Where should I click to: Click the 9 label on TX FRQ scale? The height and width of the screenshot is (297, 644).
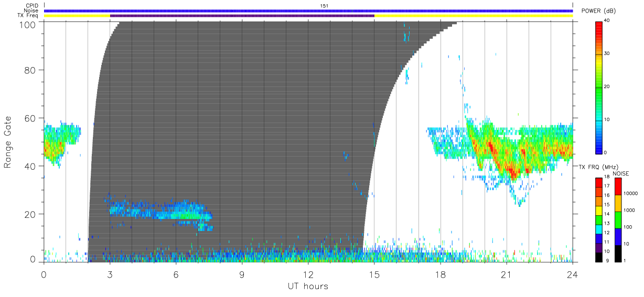pyautogui.click(x=608, y=260)
